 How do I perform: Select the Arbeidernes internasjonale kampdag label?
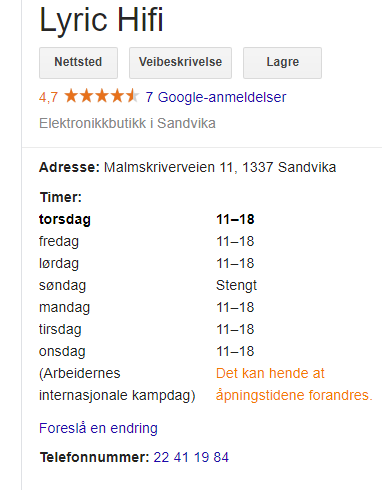117,384
